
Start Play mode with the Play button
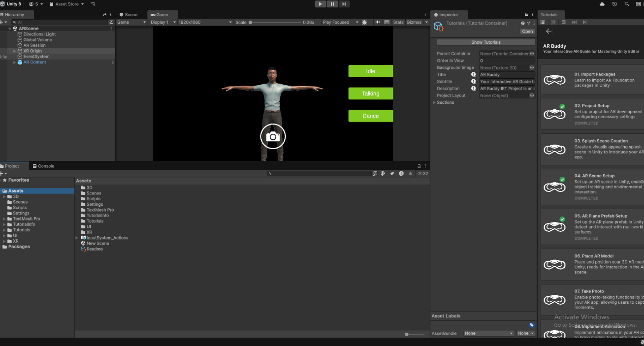(x=321, y=4)
